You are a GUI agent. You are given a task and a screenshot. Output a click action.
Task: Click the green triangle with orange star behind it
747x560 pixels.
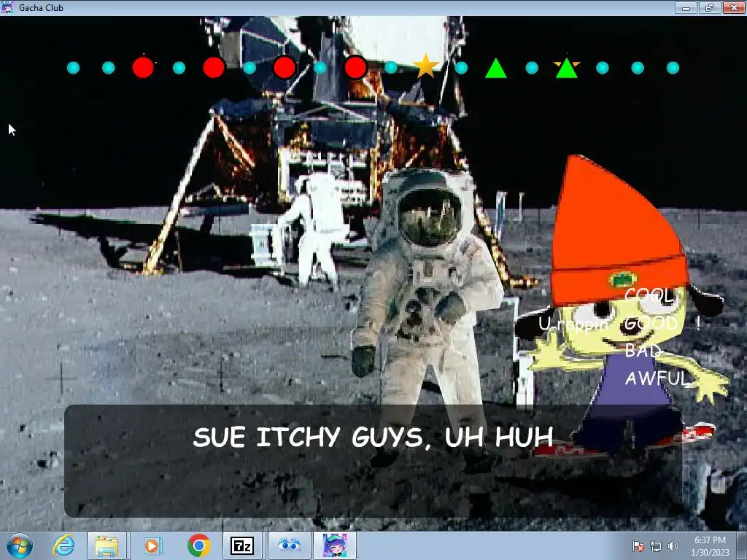pyautogui.click(x=566, y=67)
